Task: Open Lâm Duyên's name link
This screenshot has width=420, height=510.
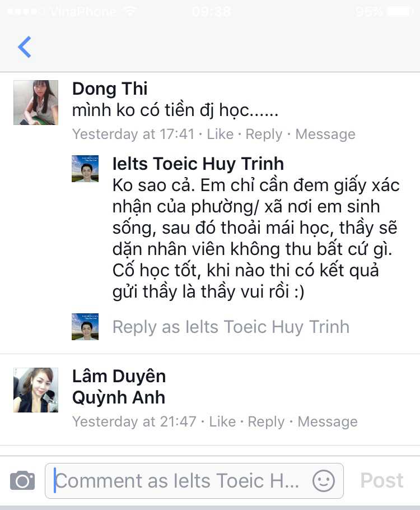Action: (x=119, y=376)
